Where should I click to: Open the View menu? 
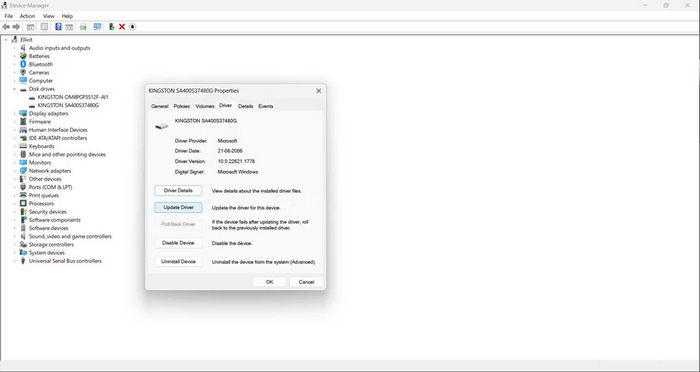[x=49, y=16]
